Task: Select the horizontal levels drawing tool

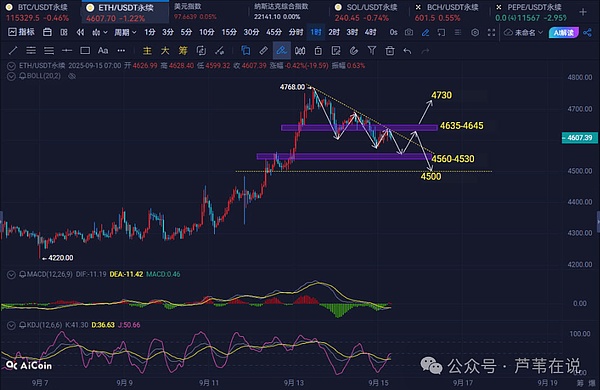Action: click(49, 51)
